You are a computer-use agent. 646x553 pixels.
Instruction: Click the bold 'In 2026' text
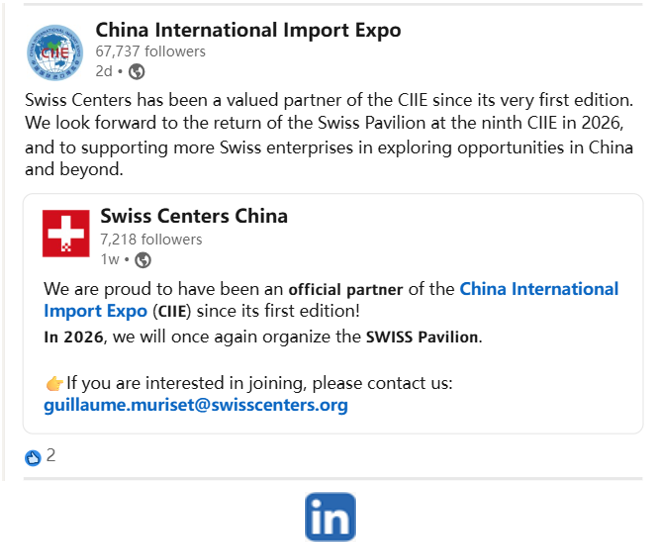(73, 337)
